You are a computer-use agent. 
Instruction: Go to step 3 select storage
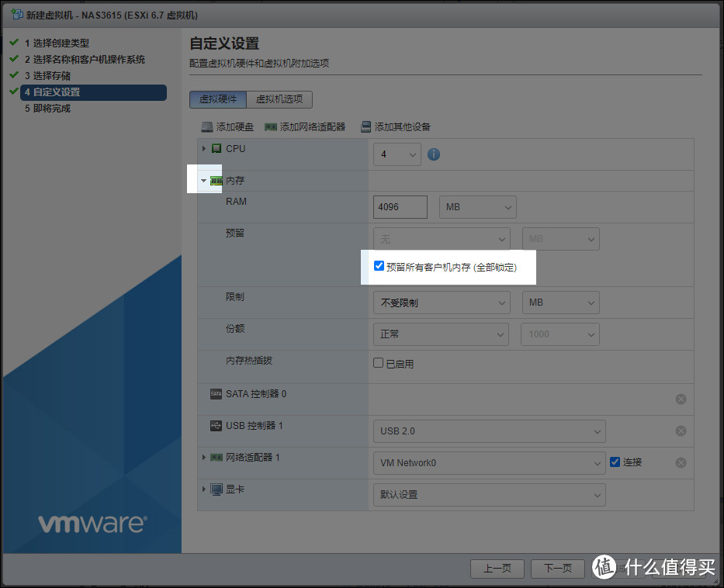51,76
